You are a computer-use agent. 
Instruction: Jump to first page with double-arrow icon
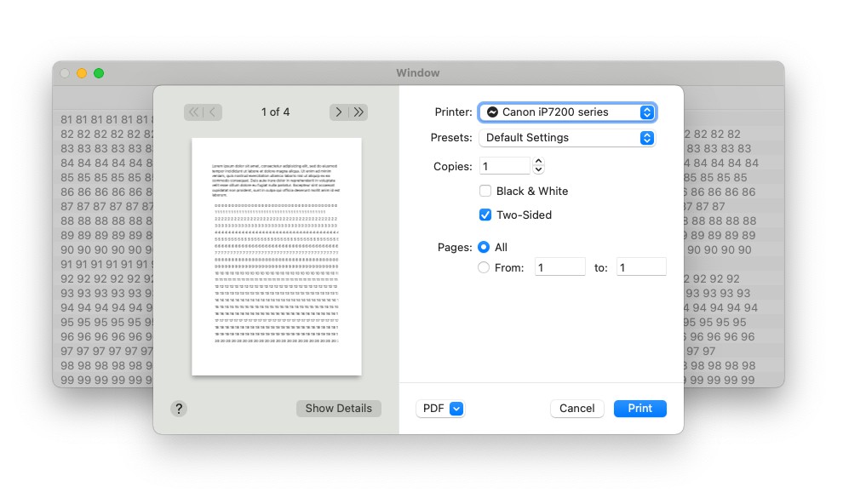pos(193,112)
